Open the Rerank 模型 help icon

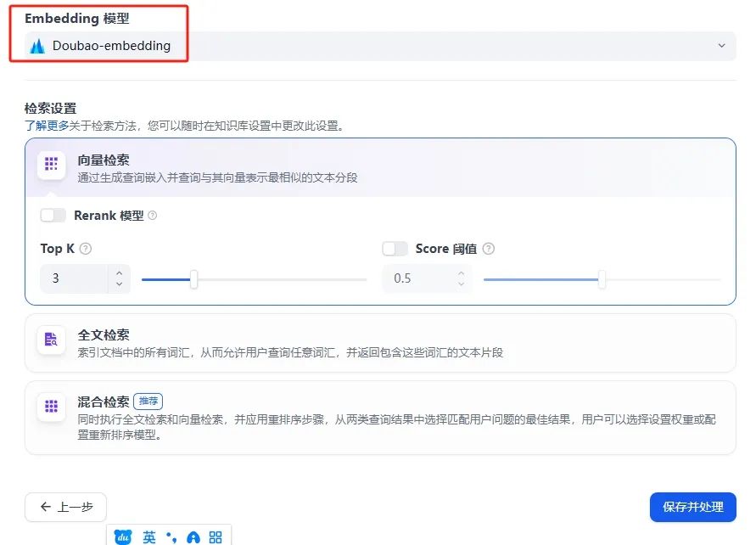[x=154, y=216]
